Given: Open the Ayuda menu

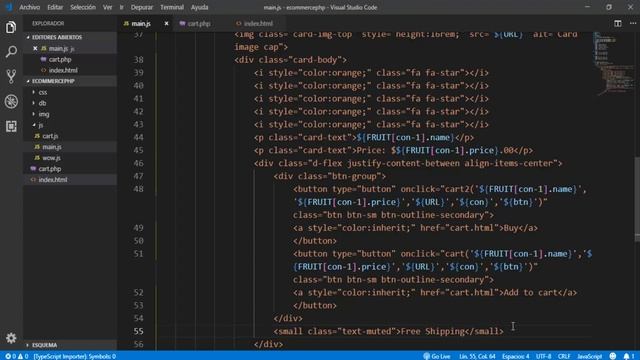Looking at the screenshot, I should [x=200, y=7].
